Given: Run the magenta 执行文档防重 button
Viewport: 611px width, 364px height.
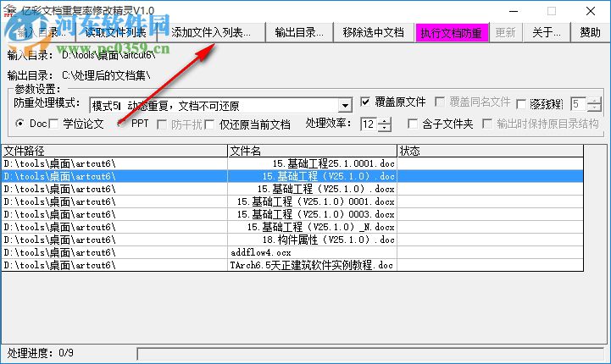Looking at the screenshot, I should (451, 33).
